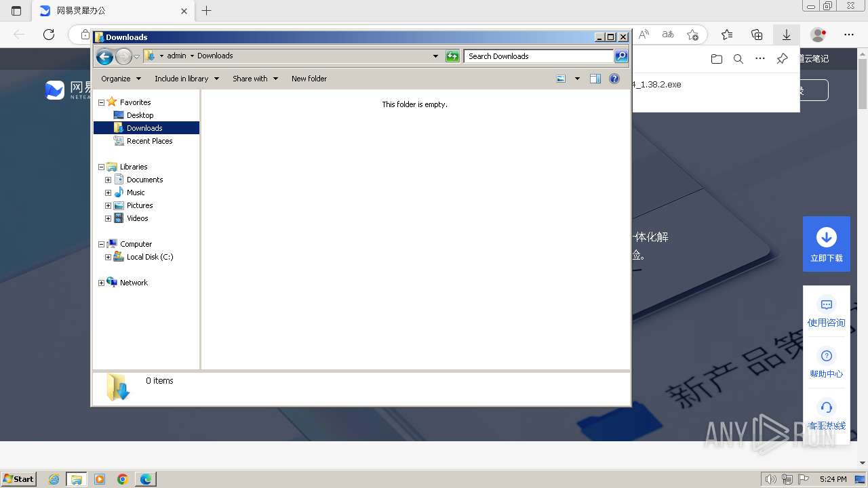The image size is (868, 488).
Task: Click Edge read aloud icon
Action: tap(644, 35)
